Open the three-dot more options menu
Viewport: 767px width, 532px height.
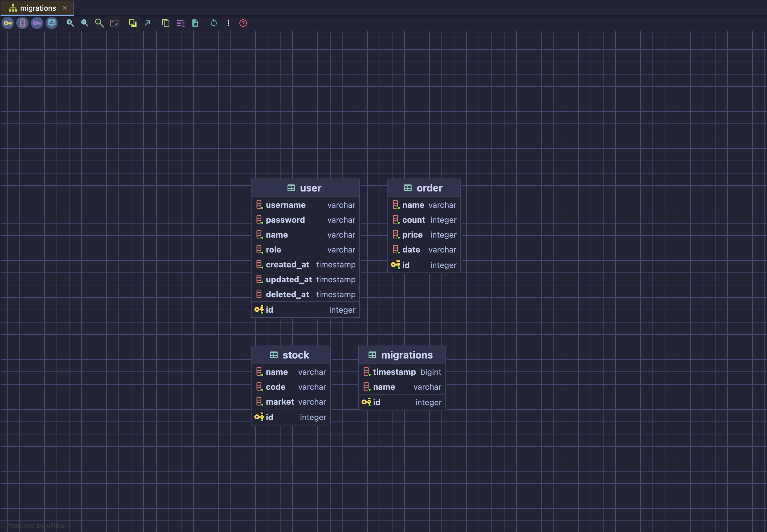tap(228, 23)
